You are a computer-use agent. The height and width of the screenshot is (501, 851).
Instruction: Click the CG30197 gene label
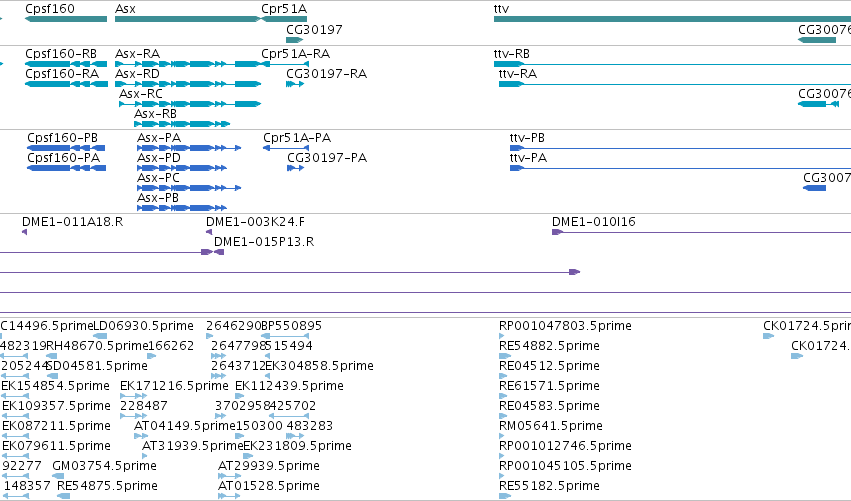[314, 29]
